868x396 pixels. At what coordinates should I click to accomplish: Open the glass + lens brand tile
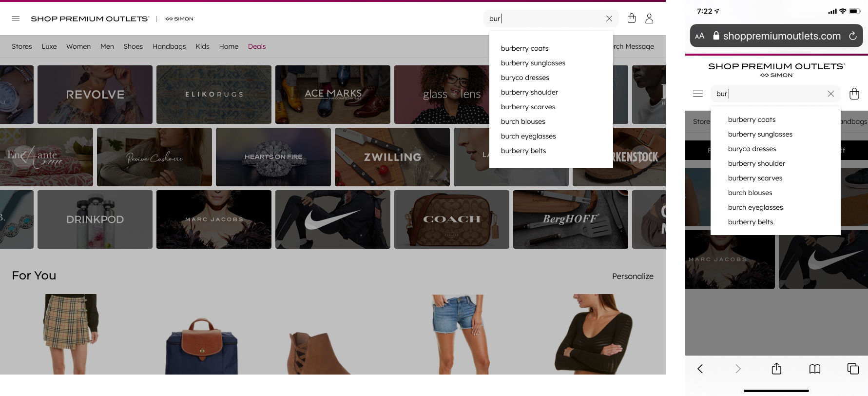(x=442, y=95)
